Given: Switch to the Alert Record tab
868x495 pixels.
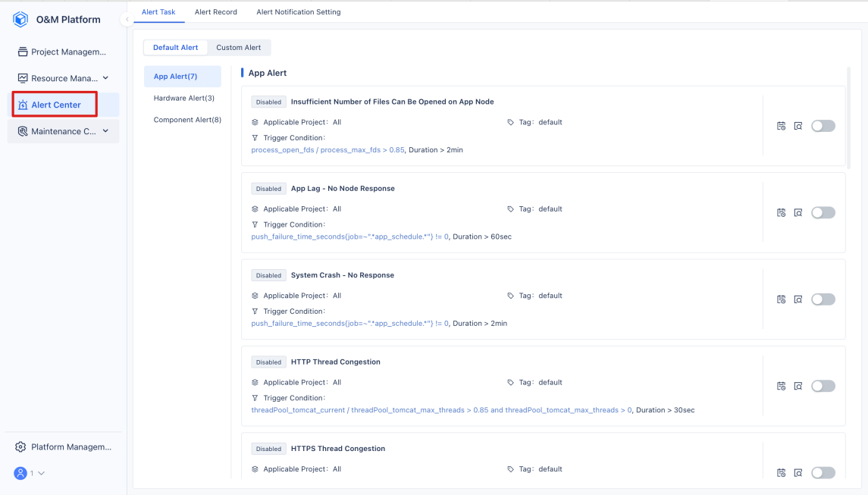Looking at the screenshot, I should 216,11.
